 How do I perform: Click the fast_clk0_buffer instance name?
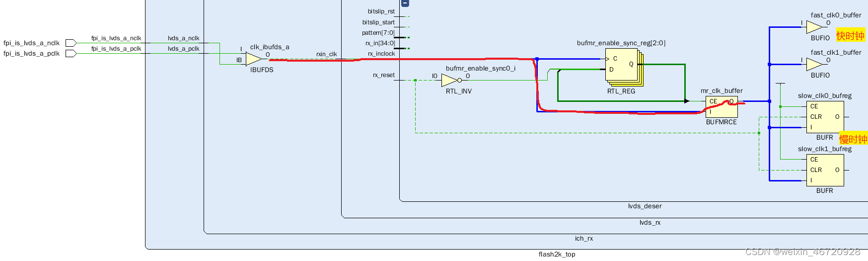pos(836,15)
